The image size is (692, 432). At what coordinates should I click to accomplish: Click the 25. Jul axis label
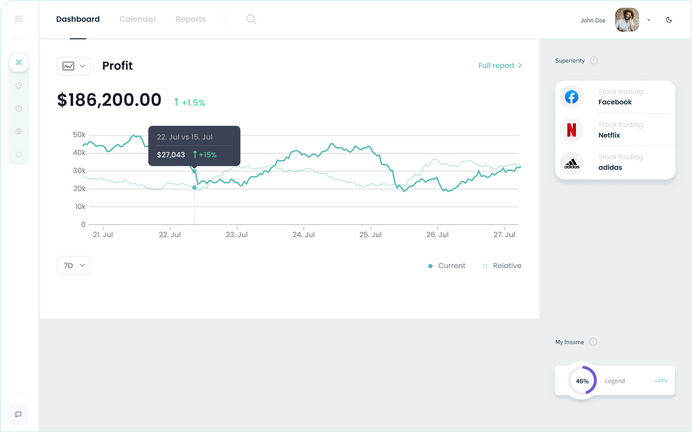coord(370,235)
